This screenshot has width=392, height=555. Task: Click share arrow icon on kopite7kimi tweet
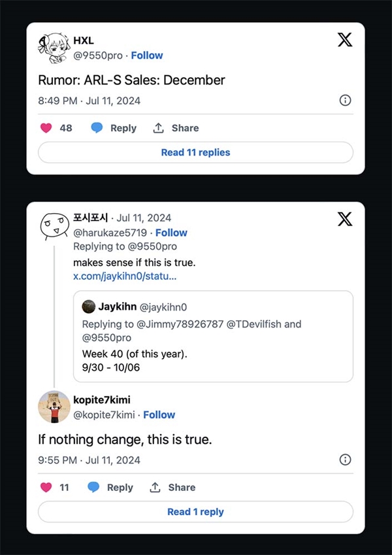point(155,487)
